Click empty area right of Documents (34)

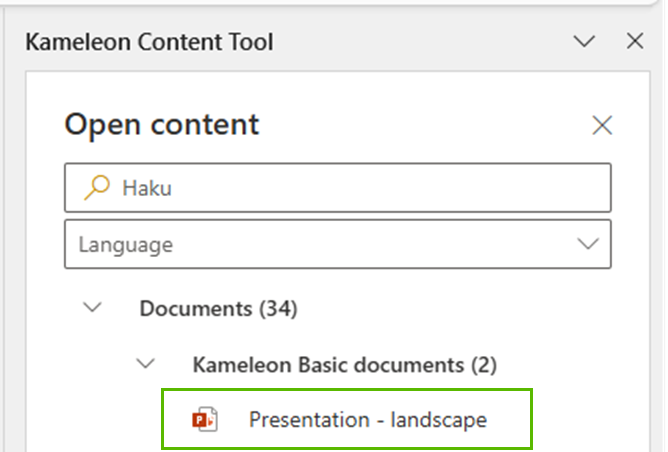tap(450, 309)
